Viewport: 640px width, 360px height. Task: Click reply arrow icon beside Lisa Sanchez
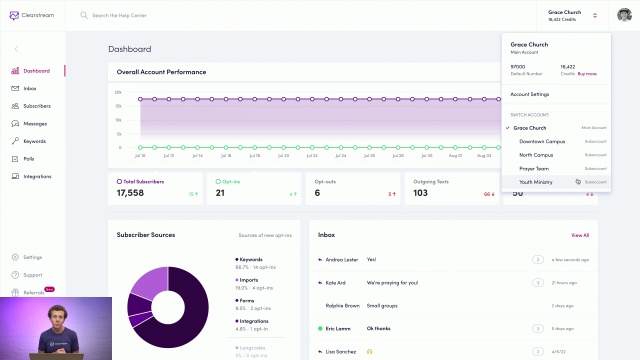click(x=320, y=351)
